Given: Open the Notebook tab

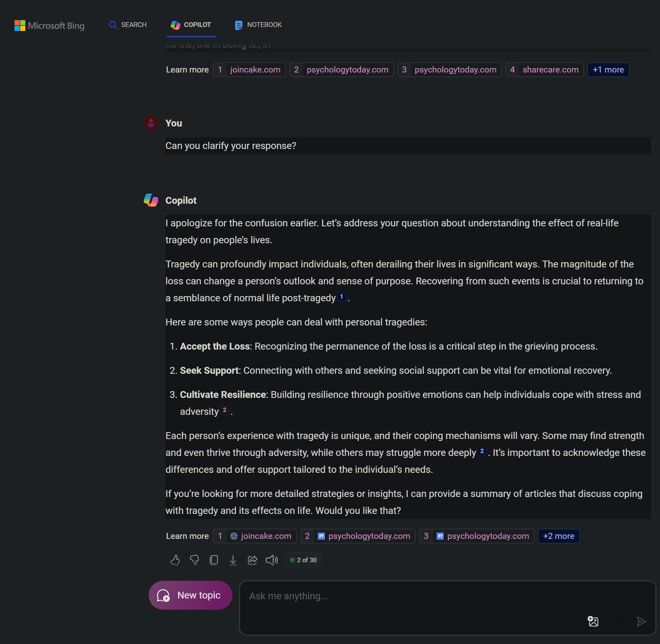Looking at the screenshot, I should [258, 25].
